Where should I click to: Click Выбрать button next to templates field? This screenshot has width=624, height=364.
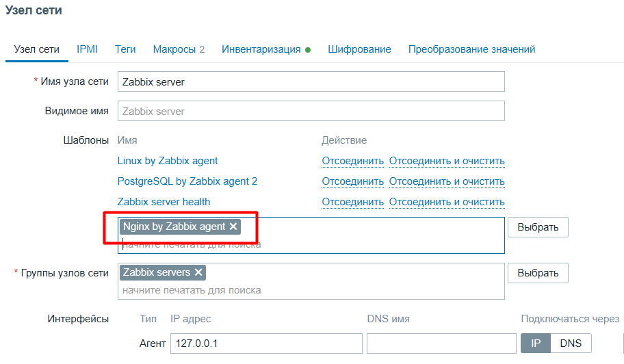pos(538,227)
